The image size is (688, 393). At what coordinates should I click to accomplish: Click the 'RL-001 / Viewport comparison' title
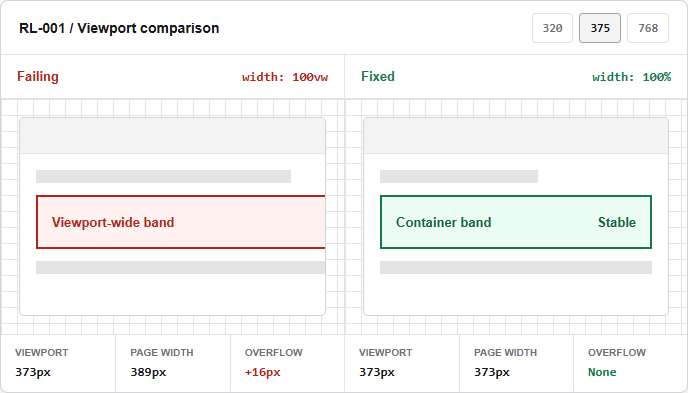(x=119, y=28)
